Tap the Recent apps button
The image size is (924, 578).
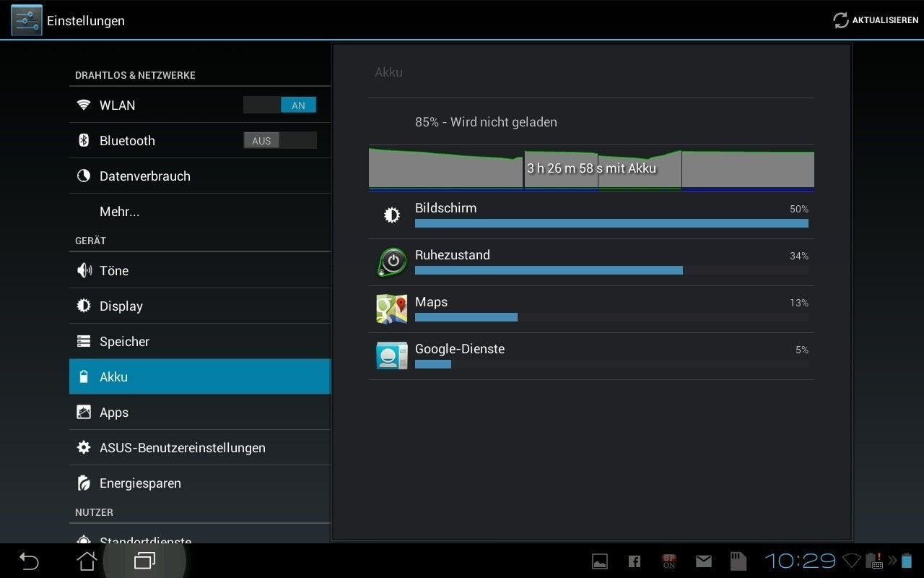144,561
